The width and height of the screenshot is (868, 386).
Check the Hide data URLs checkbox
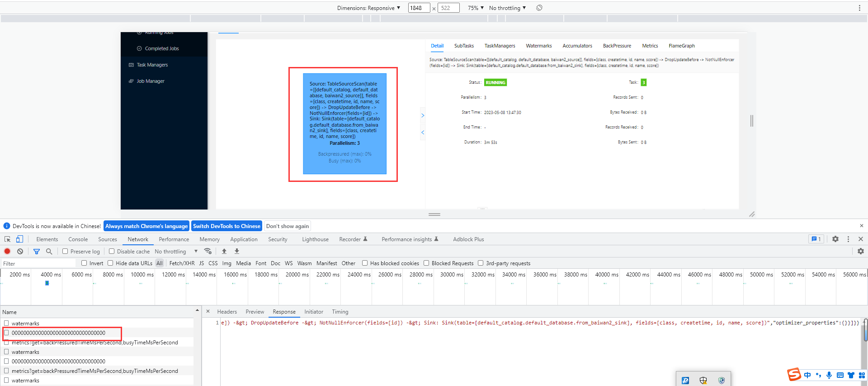point(110,263)
